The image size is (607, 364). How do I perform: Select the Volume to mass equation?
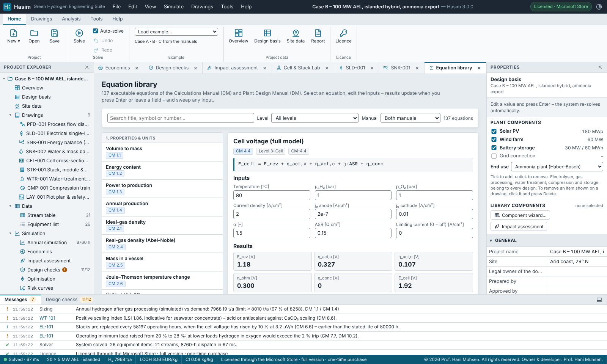162,152
